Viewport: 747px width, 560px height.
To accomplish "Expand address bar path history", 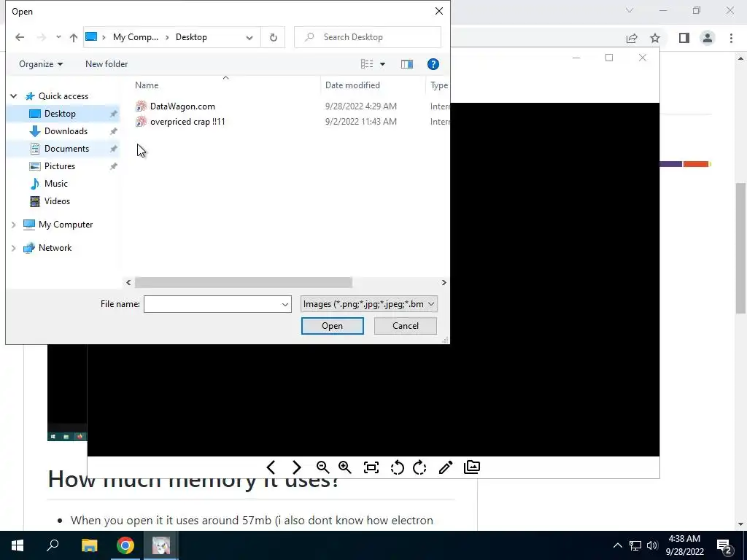I will 249,38.
